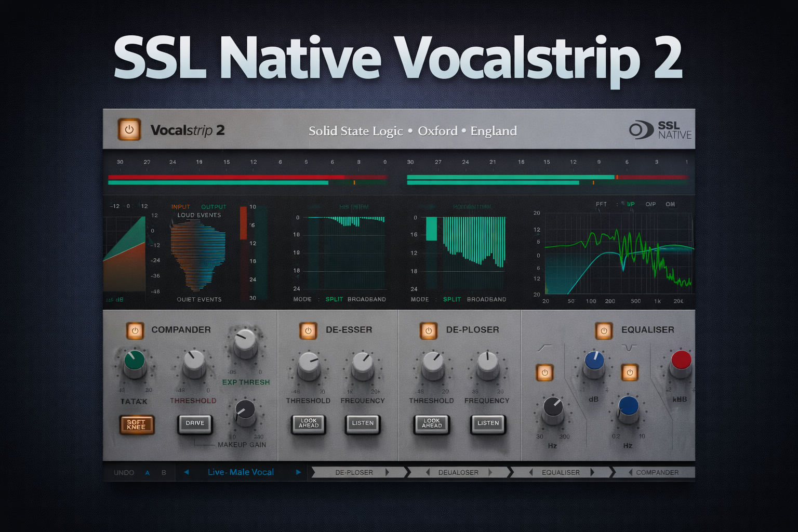This screenshot has width=798, height=532.
Task: Set De-esser mode to Broadband
Action: point(367,299)
